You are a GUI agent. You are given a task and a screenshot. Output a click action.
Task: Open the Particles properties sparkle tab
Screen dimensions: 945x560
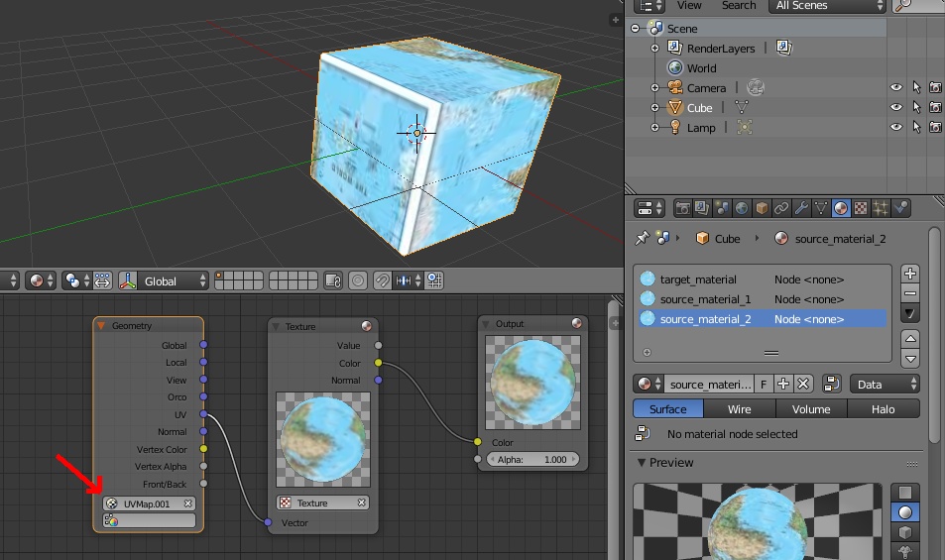pyautogui.click(x=881, y=208)
